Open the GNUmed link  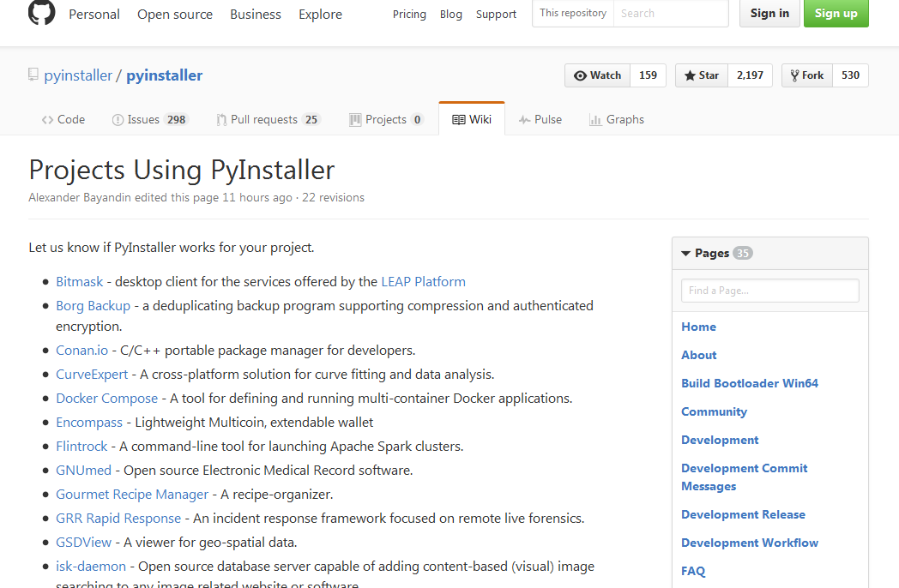83,471
